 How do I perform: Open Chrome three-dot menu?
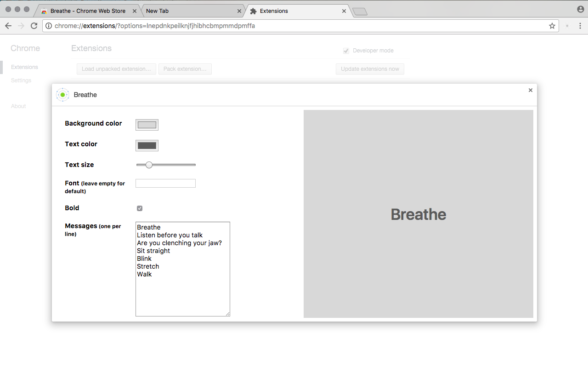tap(580, 26)
